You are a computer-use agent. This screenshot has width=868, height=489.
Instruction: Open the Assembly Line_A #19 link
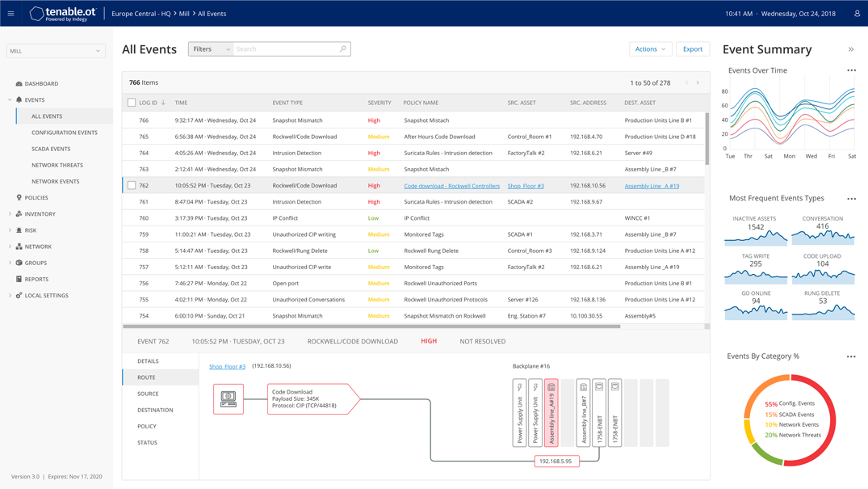click(x=652, y=186)
